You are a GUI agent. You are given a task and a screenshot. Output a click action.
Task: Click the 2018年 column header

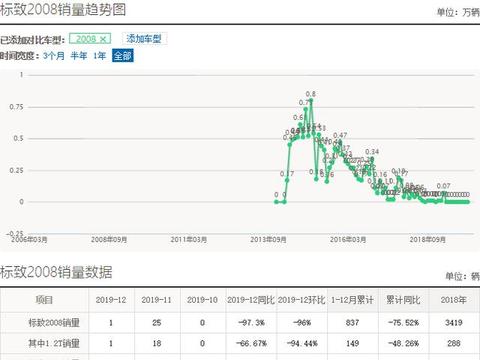(x=454, y=300)
